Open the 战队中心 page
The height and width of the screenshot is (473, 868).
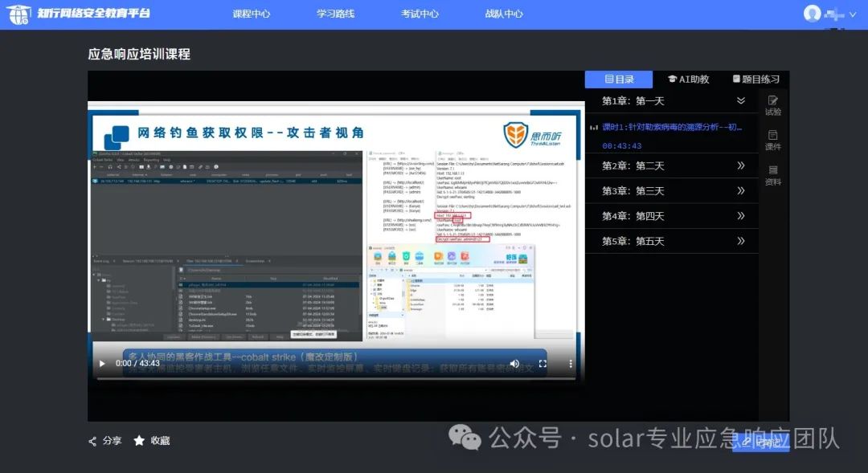(504, 14)
